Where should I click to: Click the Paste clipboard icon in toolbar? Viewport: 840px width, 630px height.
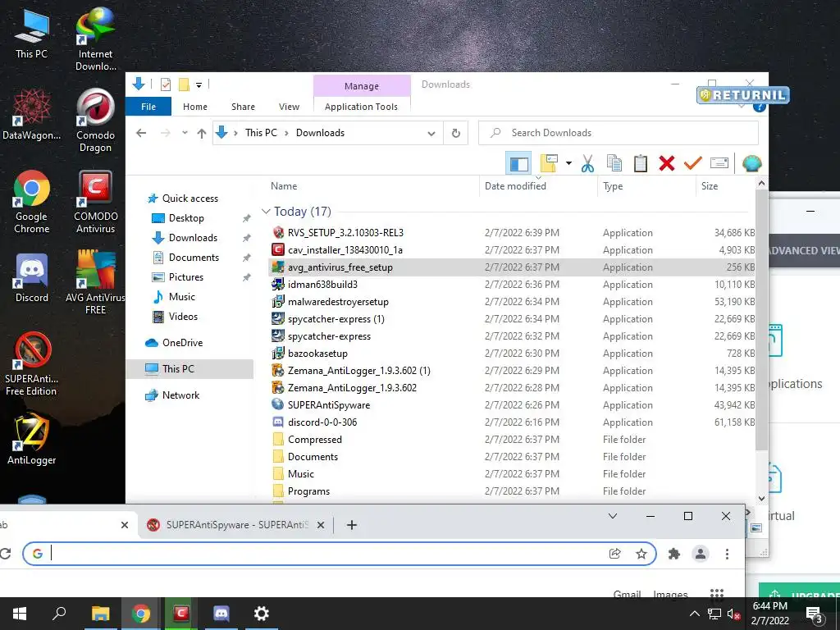tap(640, 163)
